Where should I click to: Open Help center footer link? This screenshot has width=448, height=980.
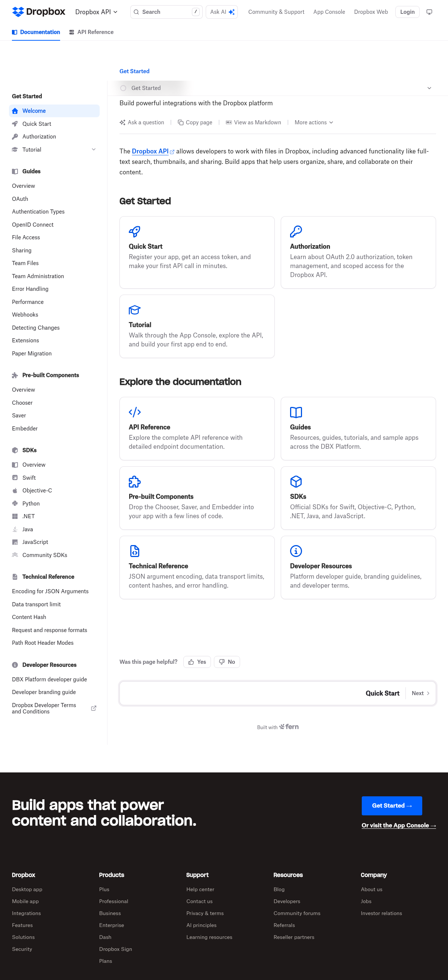tap(200, 889)
